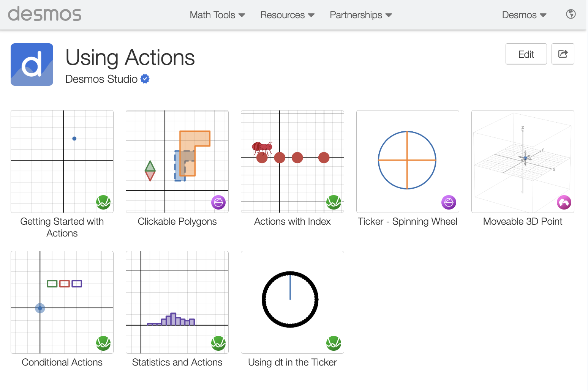Open the Getting Started with Actions title
The width and height of the screenshot is (588, 391).
point(62,227)
